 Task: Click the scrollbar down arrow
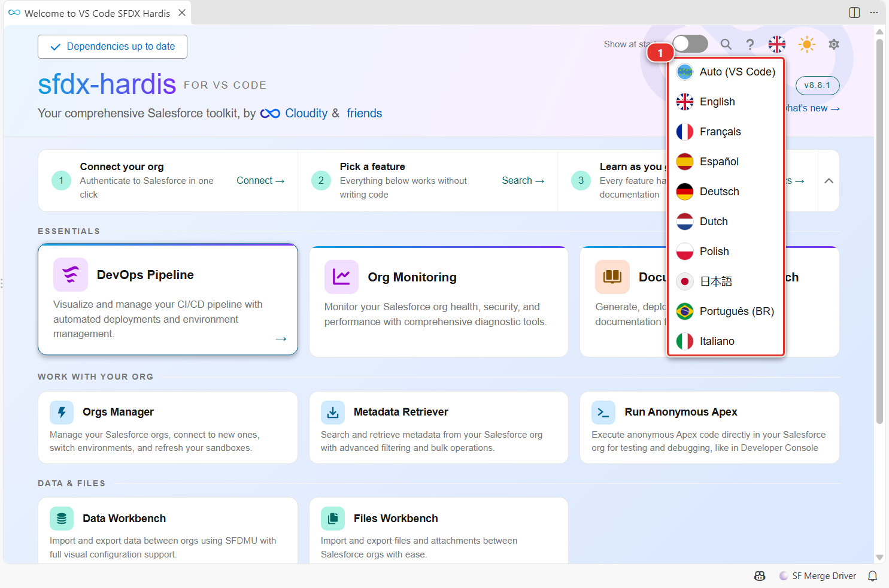click(x=879, y=557)
